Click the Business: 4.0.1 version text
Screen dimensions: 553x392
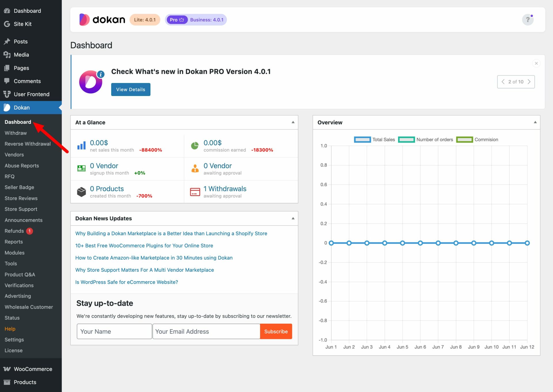[x=207, y=20]
